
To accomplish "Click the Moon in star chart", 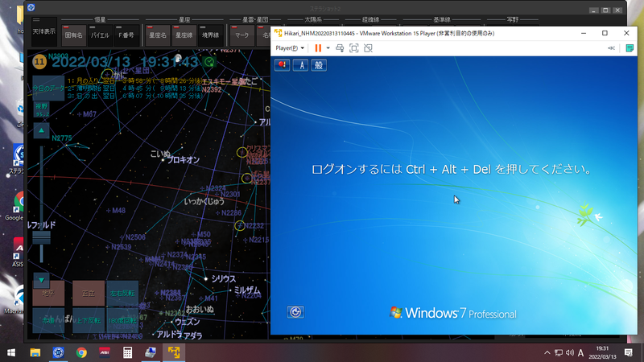I will tap(178, 58).
